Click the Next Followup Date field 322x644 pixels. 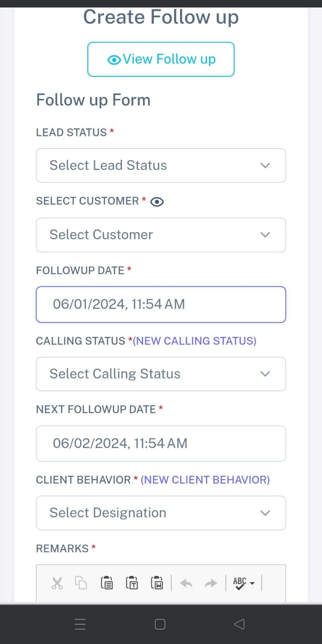(x=161, y=444)
